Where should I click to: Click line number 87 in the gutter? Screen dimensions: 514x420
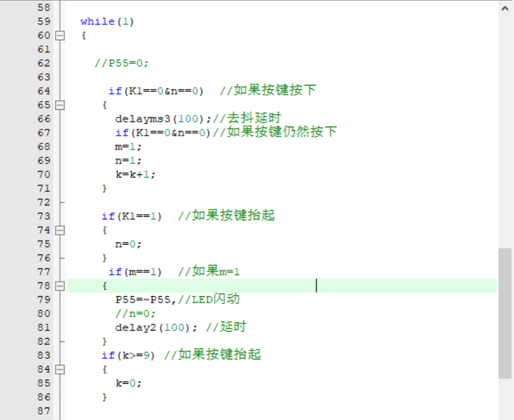coord(44,411)
